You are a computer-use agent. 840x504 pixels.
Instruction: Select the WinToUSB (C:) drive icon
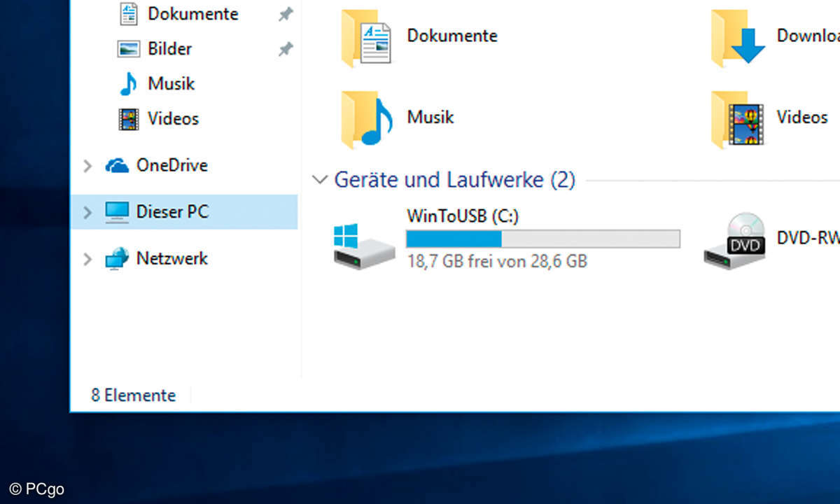coord(364,246)
